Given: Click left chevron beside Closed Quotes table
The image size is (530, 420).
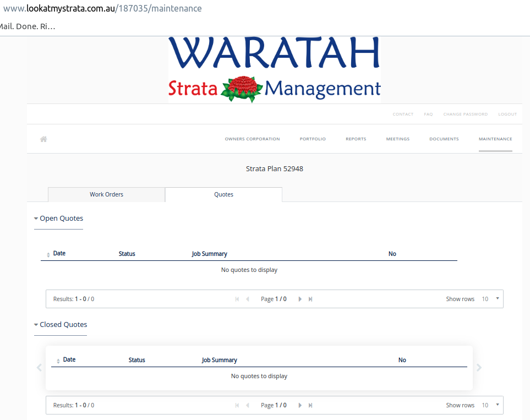Looking at the screenshot, I should [39, 368].
